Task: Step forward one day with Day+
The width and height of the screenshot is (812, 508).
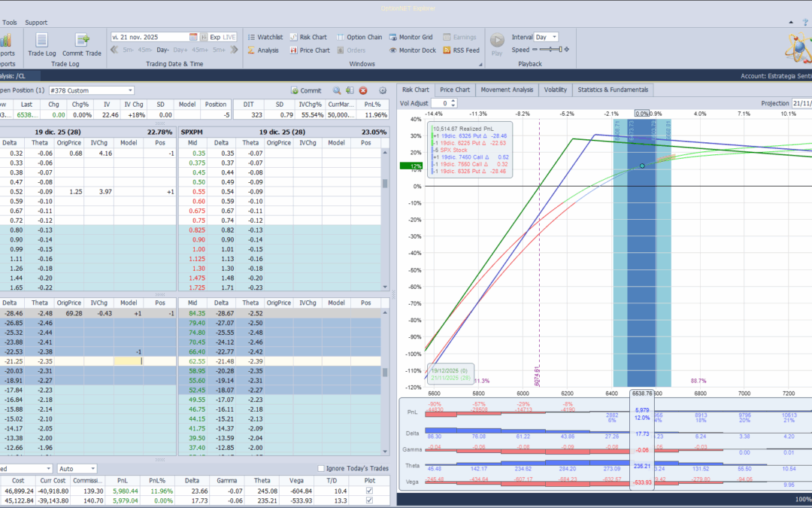Action: point(180,50)
